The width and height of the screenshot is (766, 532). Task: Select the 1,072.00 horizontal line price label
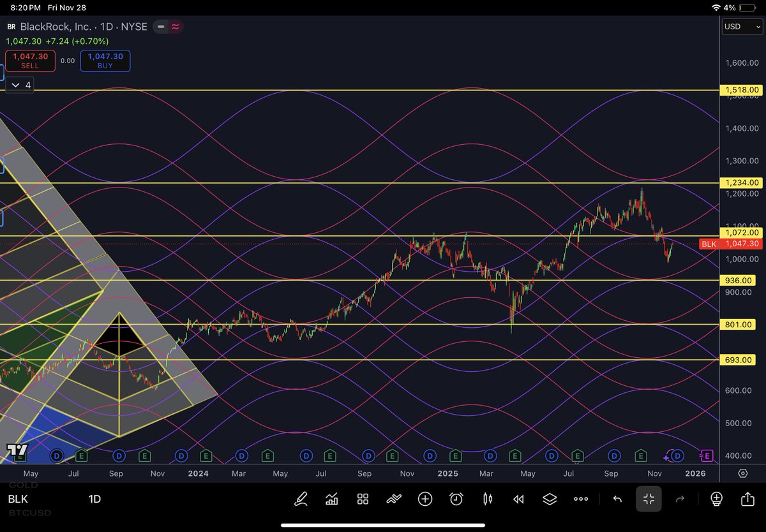(740, 233)
